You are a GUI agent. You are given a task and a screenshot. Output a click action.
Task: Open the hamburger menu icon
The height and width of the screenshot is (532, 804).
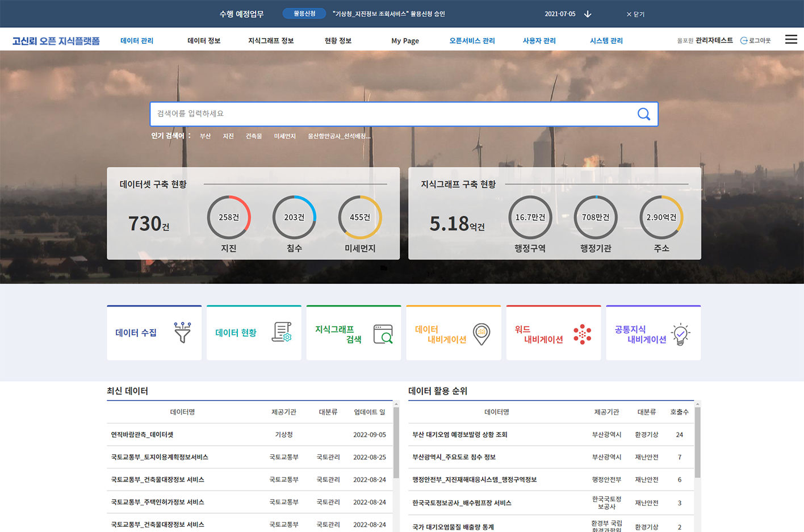(x=790, y=40)
